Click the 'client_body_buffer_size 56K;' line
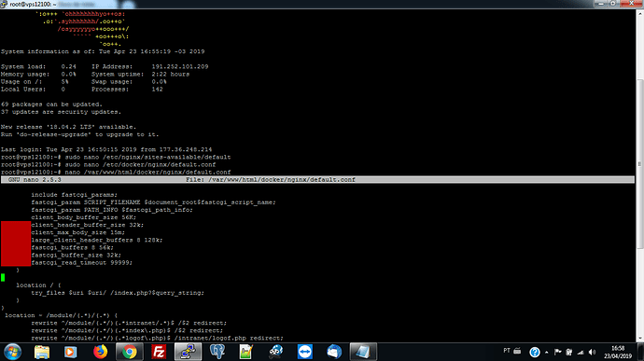This screenshot has height=361, width=644. (x=83, y=217)
